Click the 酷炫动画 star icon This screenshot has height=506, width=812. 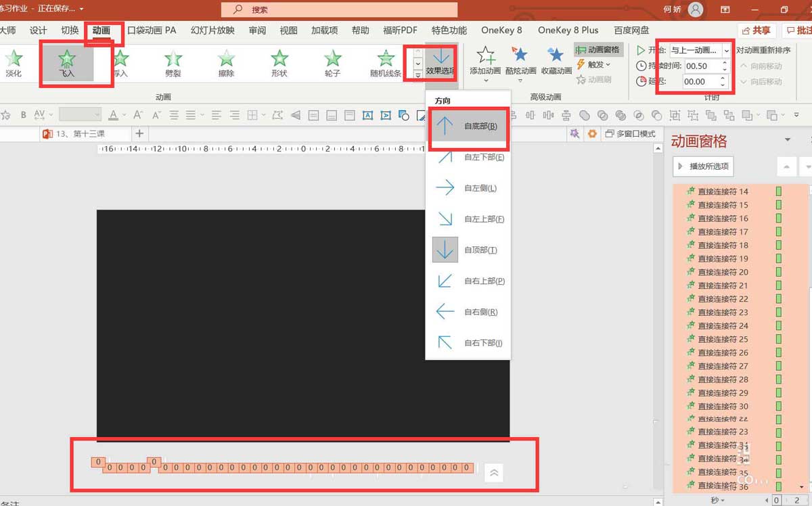(x=520, y=55)
